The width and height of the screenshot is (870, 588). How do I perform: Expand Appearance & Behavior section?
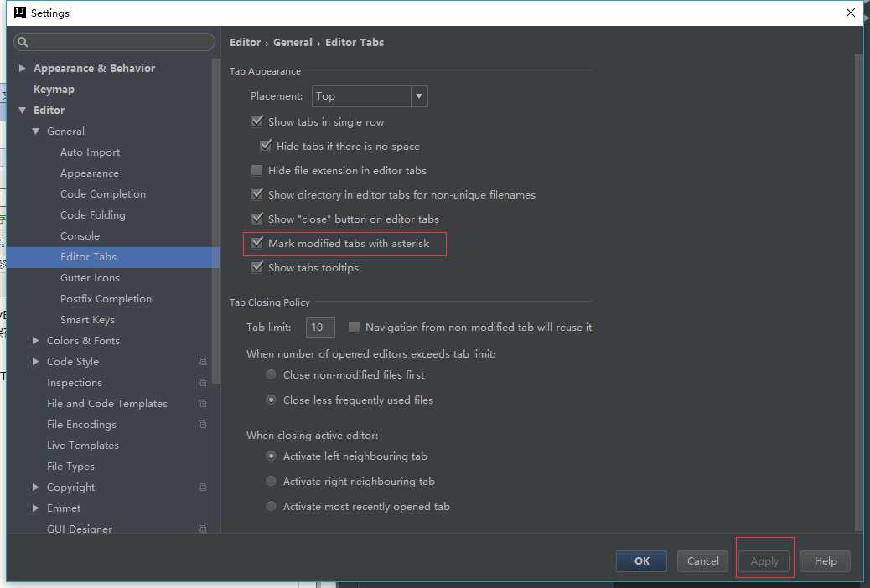click(22, 68)
